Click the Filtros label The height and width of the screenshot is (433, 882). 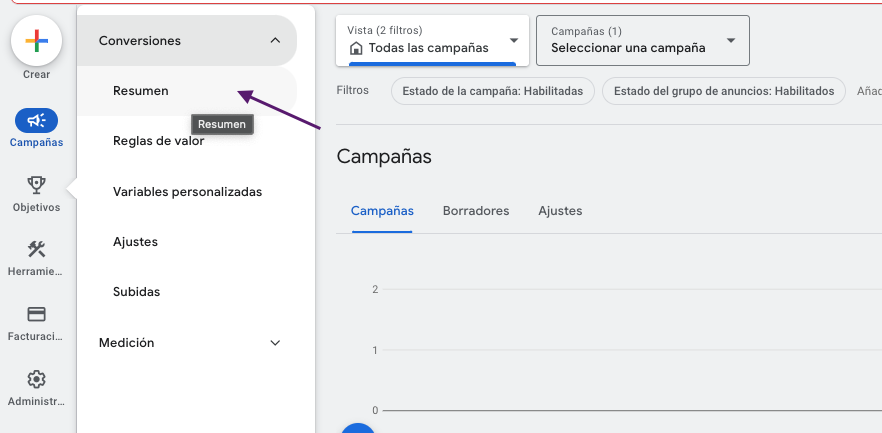pos(353,91)
